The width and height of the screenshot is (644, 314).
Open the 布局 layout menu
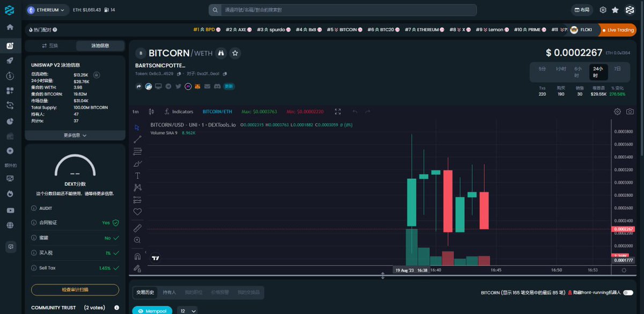(x=581, y=10)
